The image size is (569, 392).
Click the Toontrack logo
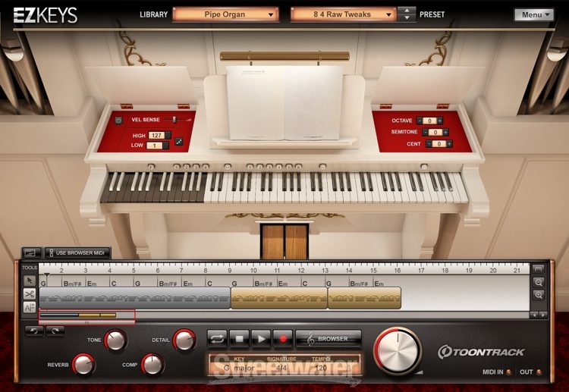pos(481,352)
